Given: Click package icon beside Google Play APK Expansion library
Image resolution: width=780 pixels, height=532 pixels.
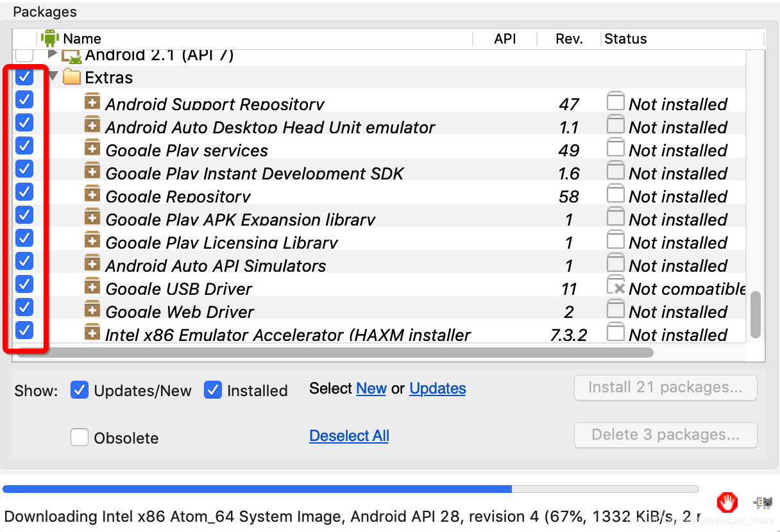Looking at the screenshot, I should click(x=93, y=217).
